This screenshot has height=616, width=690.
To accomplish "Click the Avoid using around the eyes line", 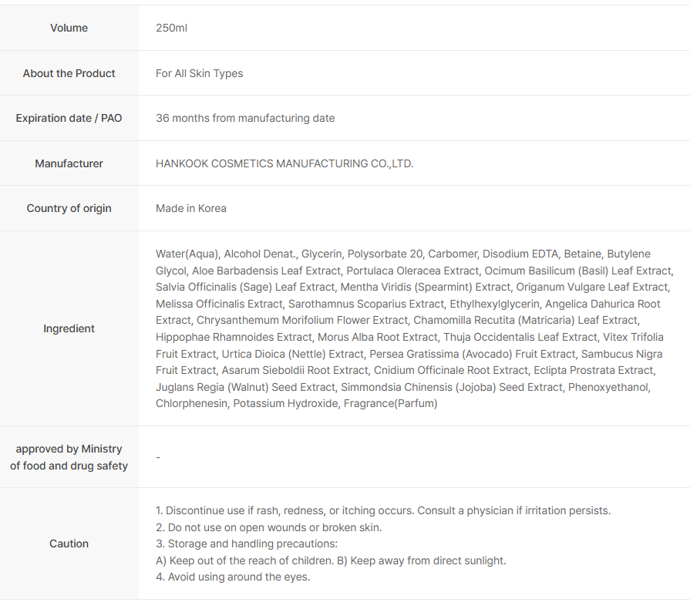I will pyautogui.click(x=233, y=577).
